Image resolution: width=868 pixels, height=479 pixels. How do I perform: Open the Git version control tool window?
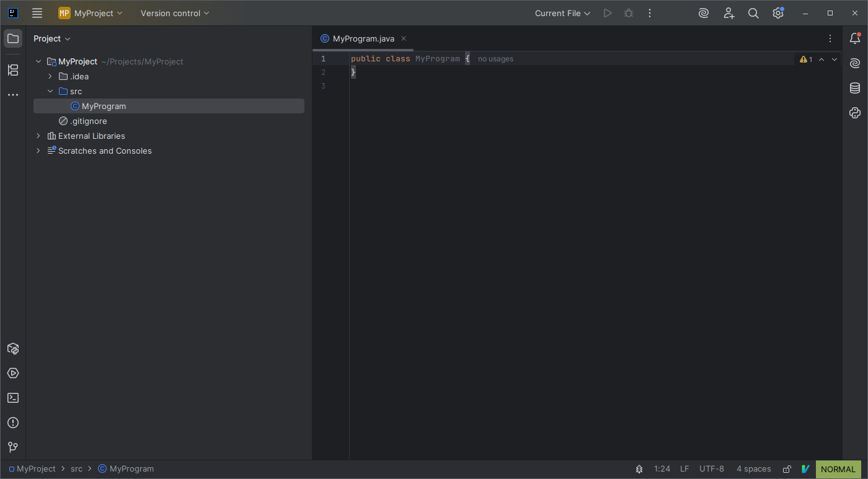click(x=13, y=447)
